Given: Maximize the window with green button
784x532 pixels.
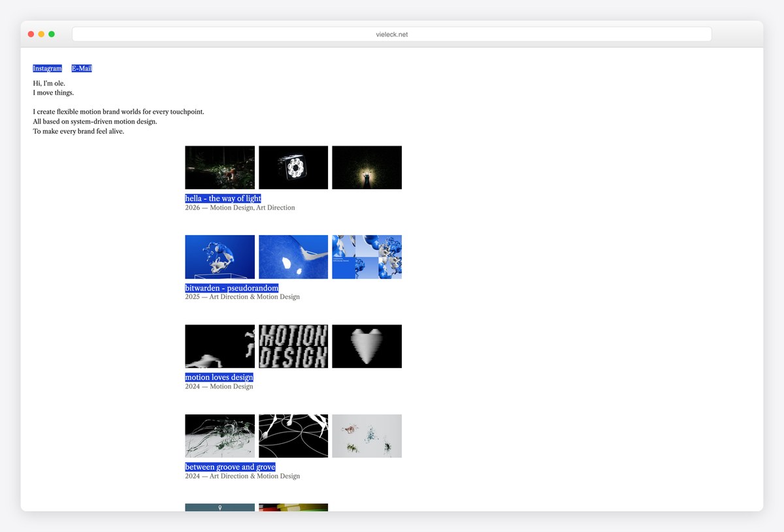Looking at the screenshot, I should coord(52,34).
